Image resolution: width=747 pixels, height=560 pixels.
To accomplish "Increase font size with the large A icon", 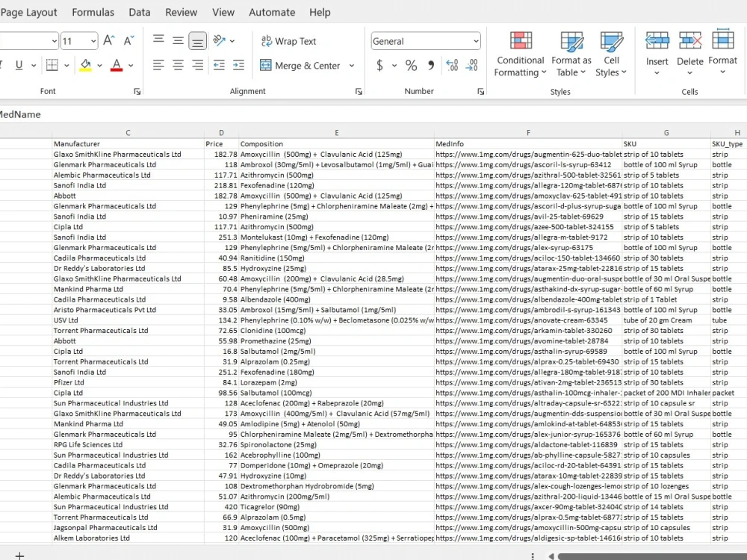I will [x=108, y=40].
